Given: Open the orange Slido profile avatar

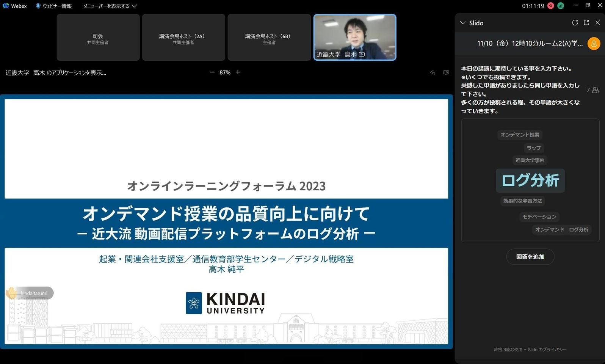Looking at the screenshot, I should (594, 44).
